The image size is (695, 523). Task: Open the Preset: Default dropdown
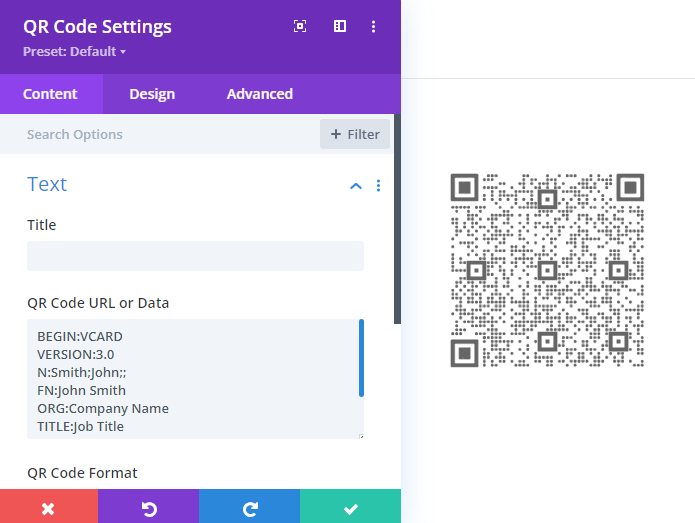pyautogui.click(x=74, y=51)
